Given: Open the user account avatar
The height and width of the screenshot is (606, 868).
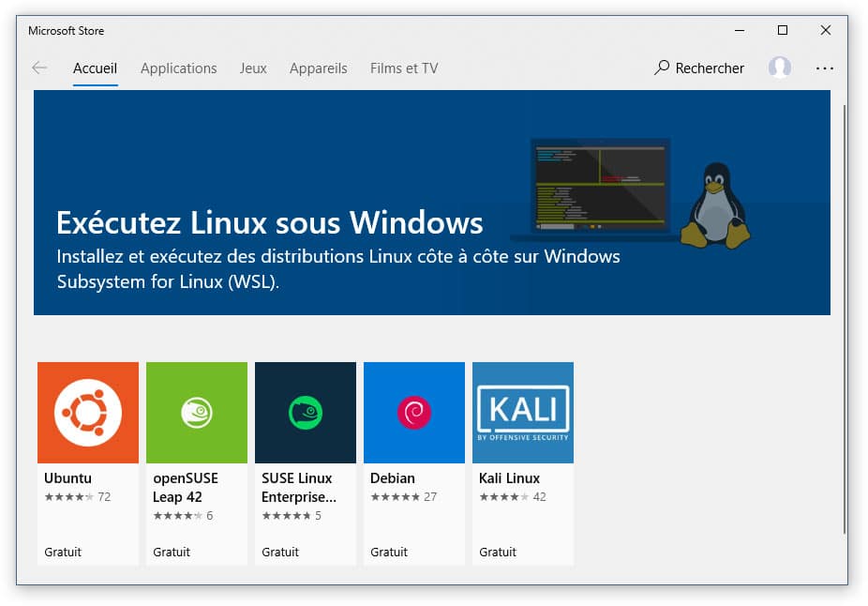Looking at the screenshot, I should click(780, 68).
